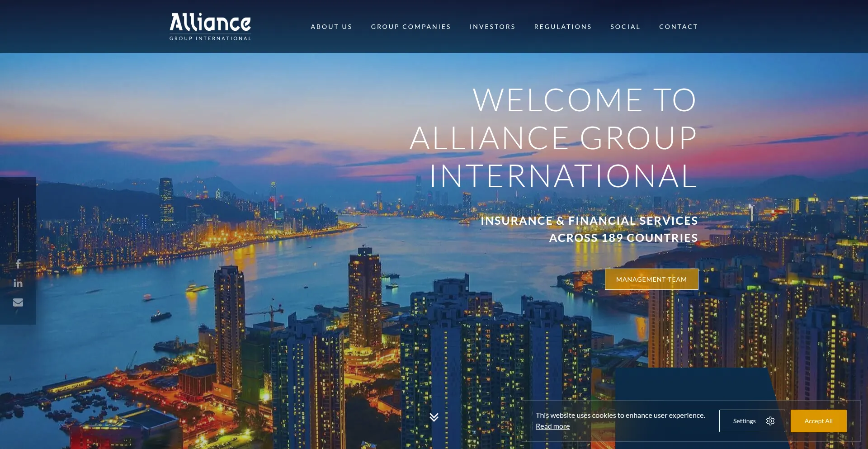Open the REGULATIONS dropdown menu

tap(563, 26)
